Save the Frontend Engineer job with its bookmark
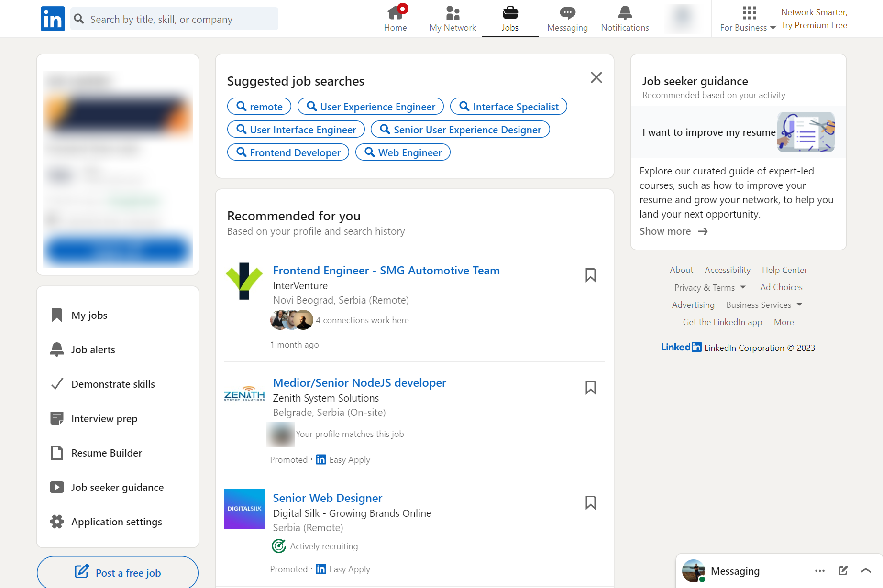Screen dimensions: 883x588 click(591, 275)
